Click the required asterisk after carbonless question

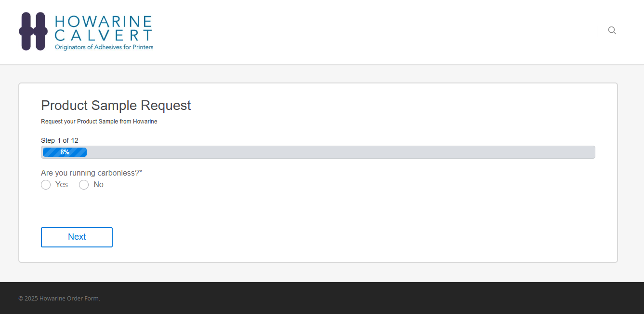141,172
